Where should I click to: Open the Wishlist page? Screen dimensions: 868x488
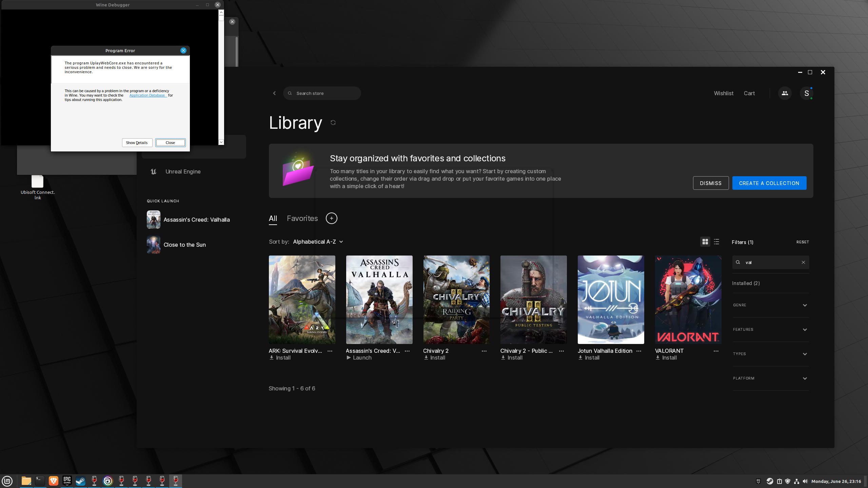pyautogui.click(x=724, y=93)
